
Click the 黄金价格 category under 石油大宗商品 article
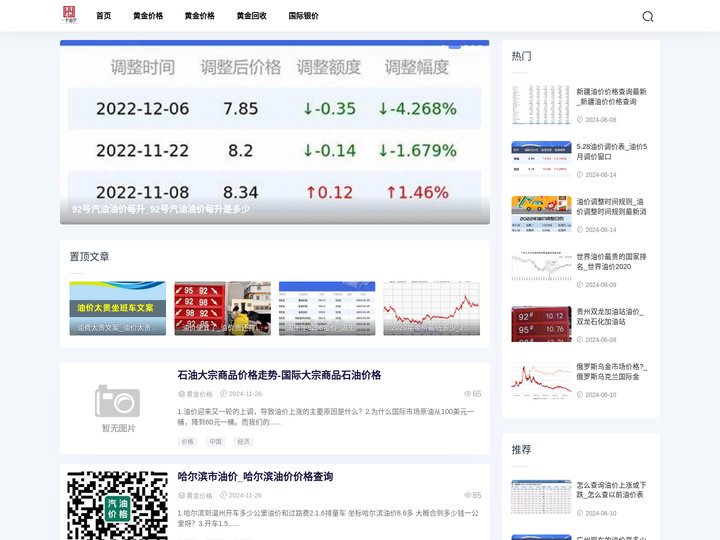199,394
